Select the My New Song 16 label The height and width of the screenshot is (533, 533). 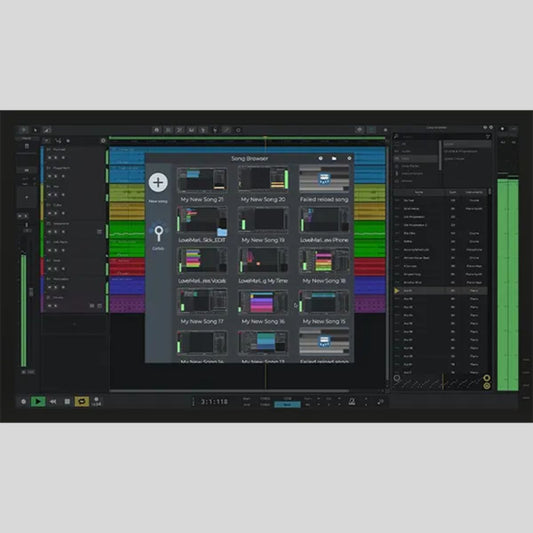pyautogui.click(x=263, y=322)
